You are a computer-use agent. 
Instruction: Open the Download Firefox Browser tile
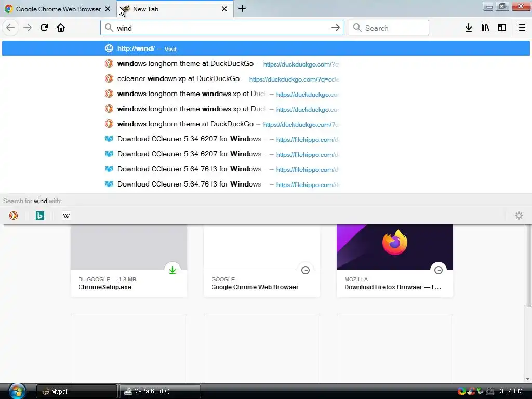click(x=395, y=261)
